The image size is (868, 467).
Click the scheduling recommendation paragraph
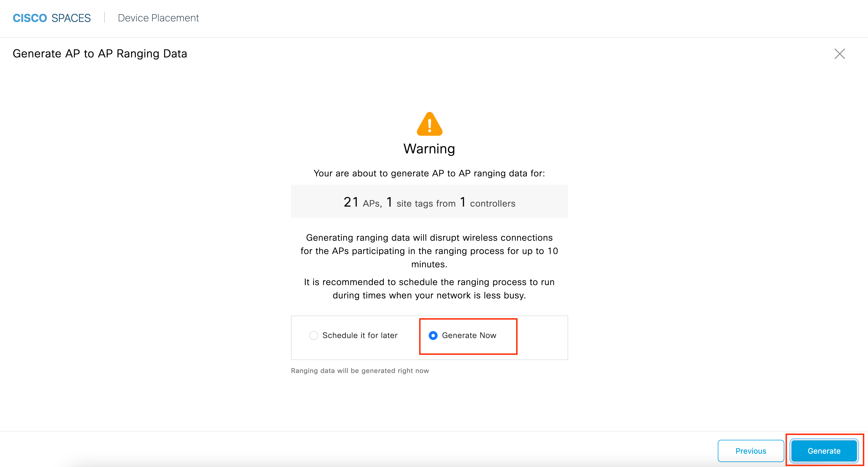click(429, 289)
